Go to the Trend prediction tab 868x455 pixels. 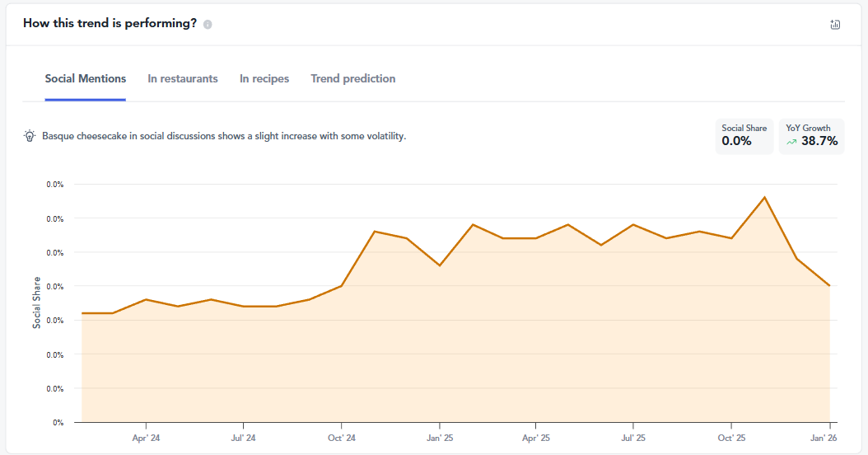(x=353, y=79)
